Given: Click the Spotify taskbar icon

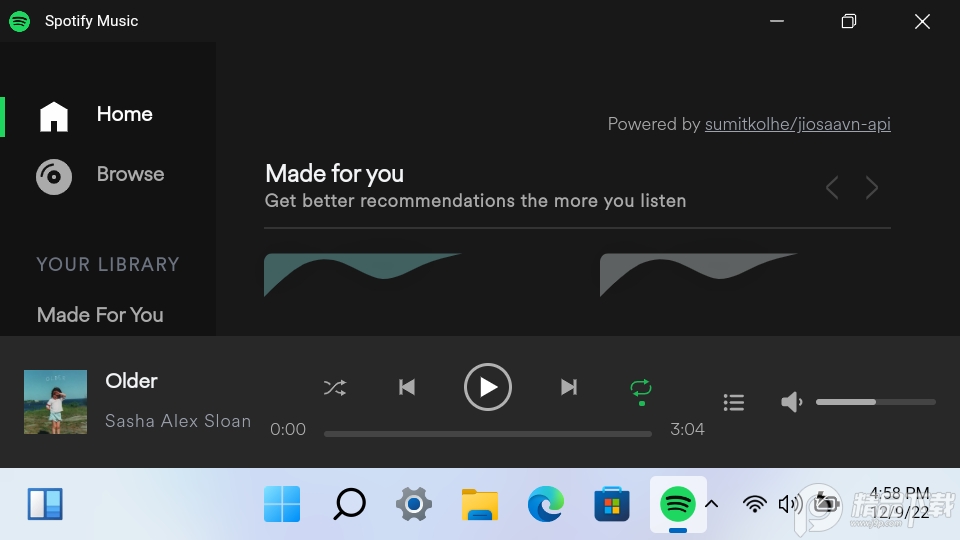Looking at the screenshot, I should (x=678, y=504).
